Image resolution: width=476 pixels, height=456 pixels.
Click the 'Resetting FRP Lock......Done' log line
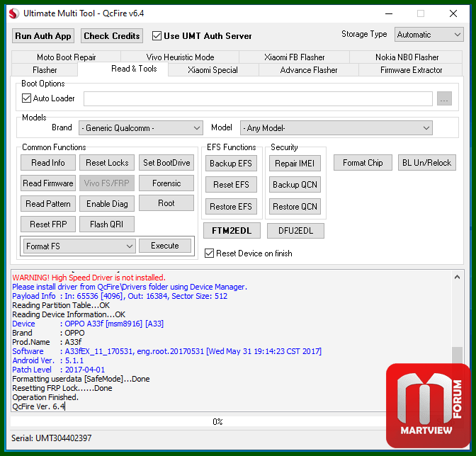point(62,388)
